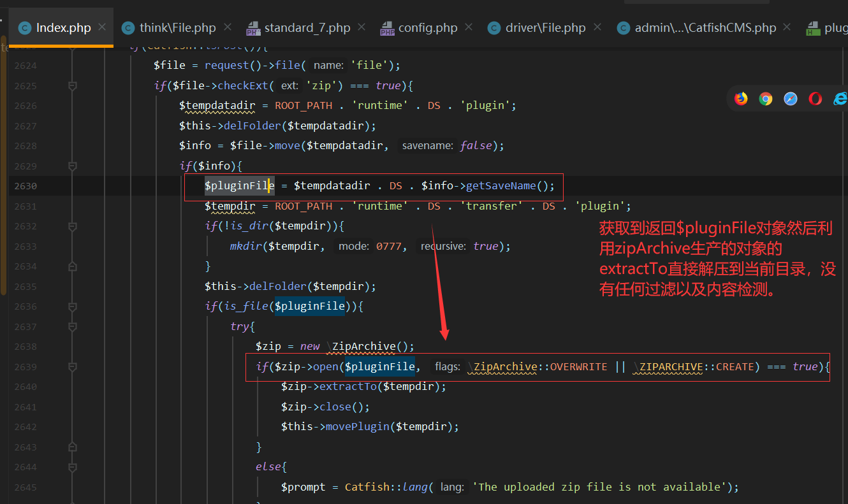Close the config.php tab
848x504 pixels.
click(469, 27)
